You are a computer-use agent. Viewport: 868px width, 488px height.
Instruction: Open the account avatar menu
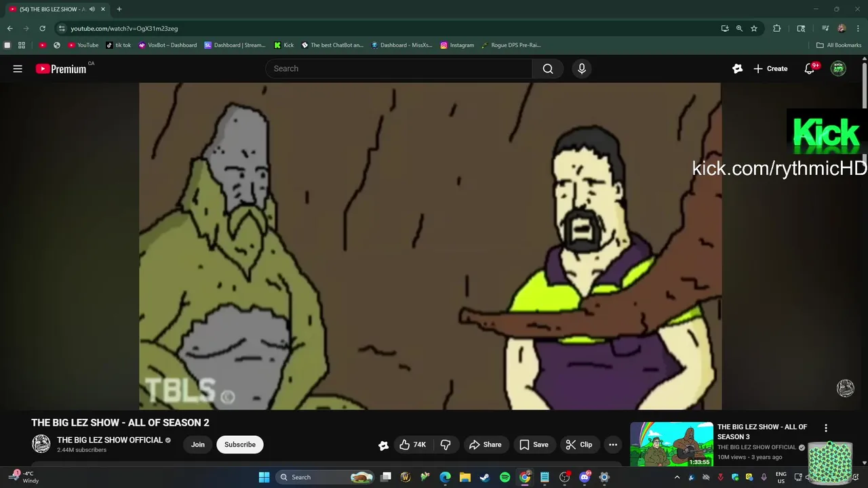click(x=839, y=68)
